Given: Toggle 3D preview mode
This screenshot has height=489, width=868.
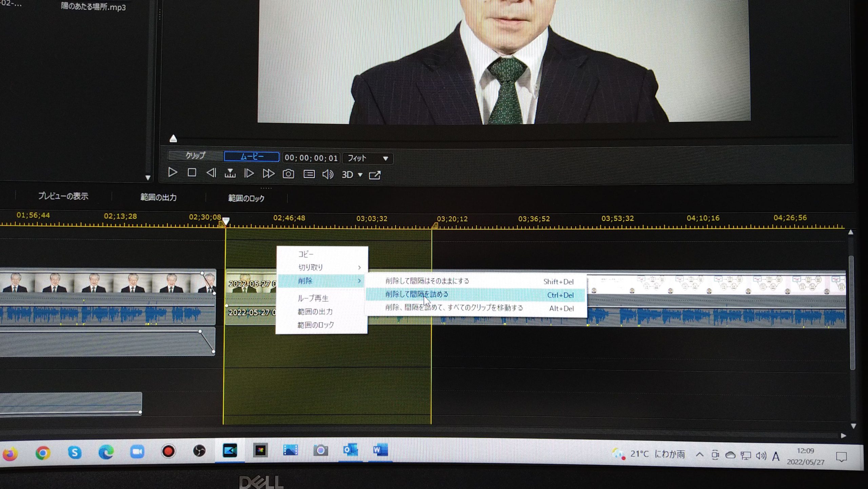Looking at the screenshot, I should pos(347,175).
